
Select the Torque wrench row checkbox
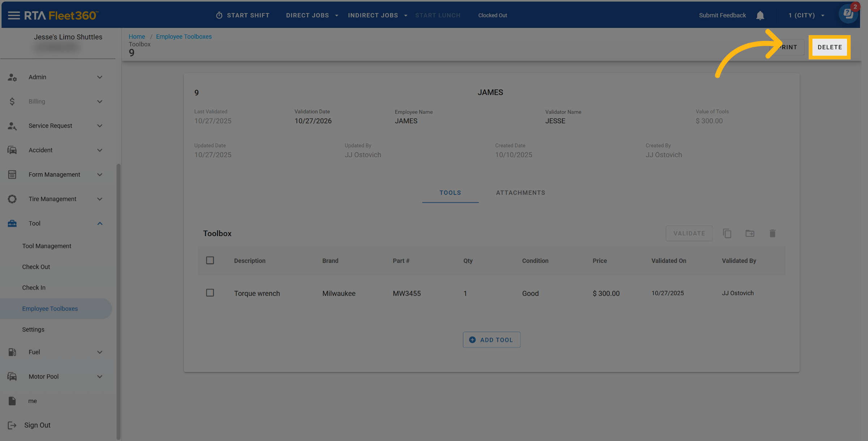point(210,293)
